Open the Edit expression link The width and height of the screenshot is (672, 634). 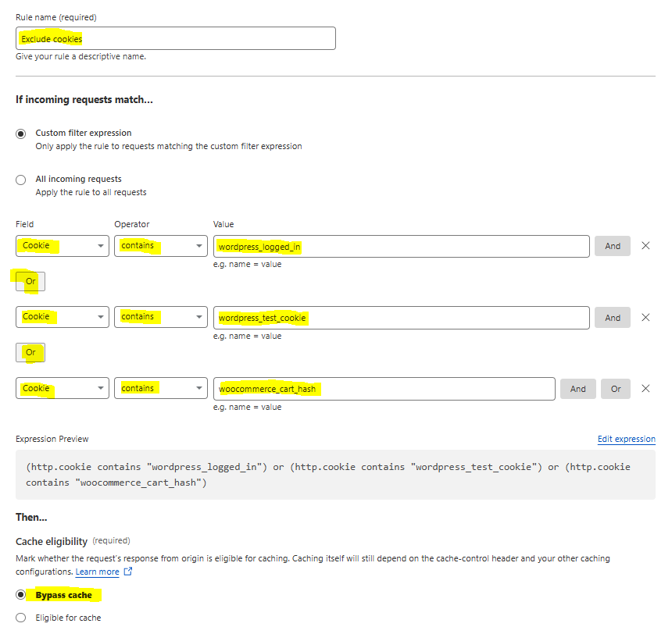point(626,439)
